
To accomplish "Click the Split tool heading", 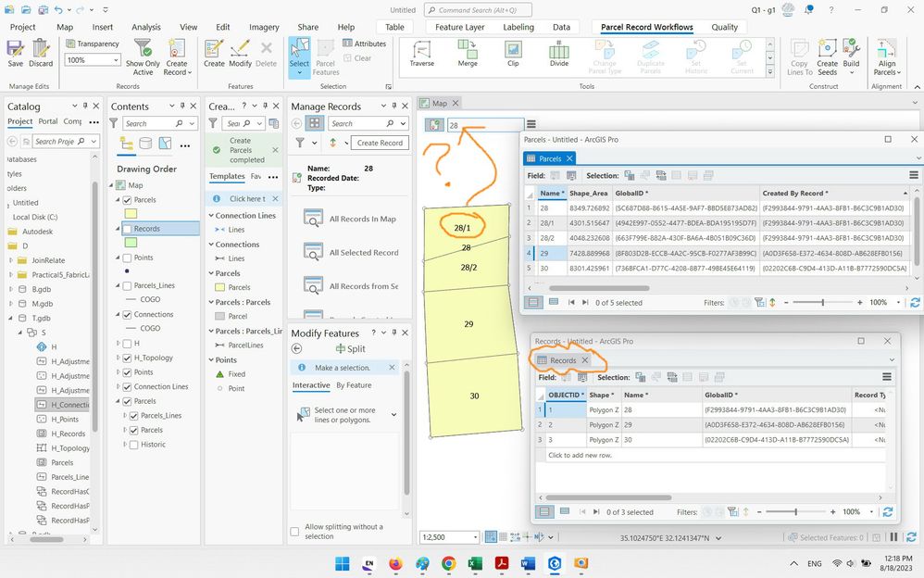I will 351,348.
